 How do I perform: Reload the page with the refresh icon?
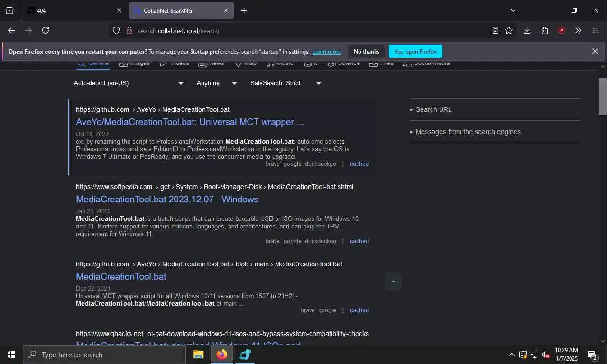click(46, 30)
